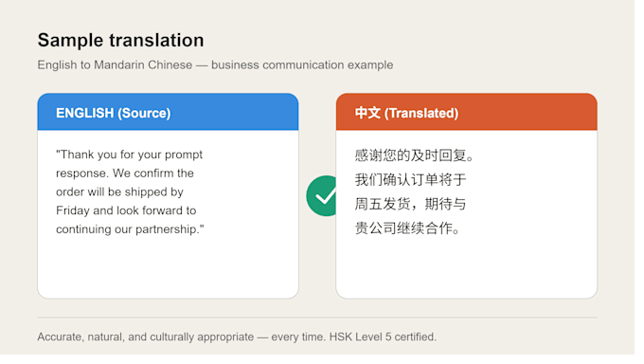Select the 中文 (Translated) header

[x=406, y=113]
